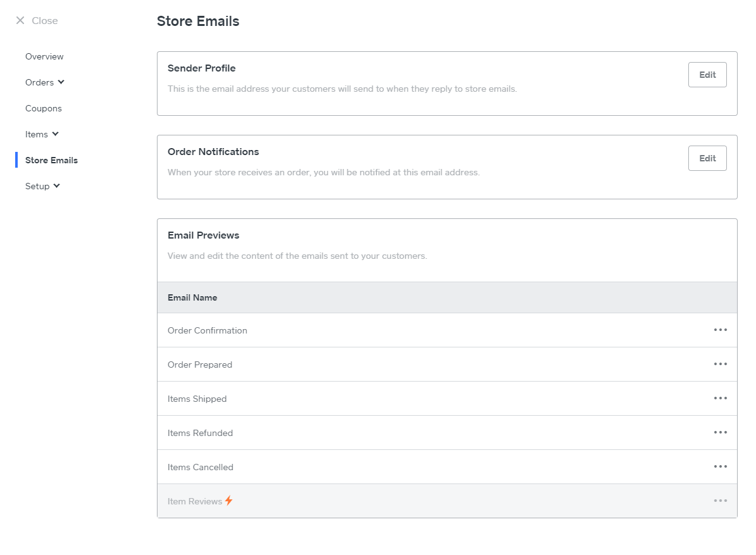Viewport: 756px width, 555px height.
Task: Click the Items Cancelled ellipsis icon
Action: (720, 466)
